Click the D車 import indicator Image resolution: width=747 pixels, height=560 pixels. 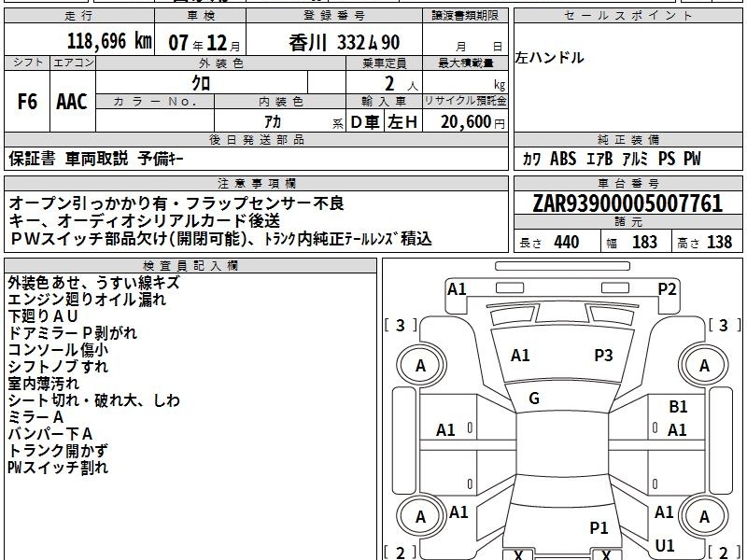365,122
